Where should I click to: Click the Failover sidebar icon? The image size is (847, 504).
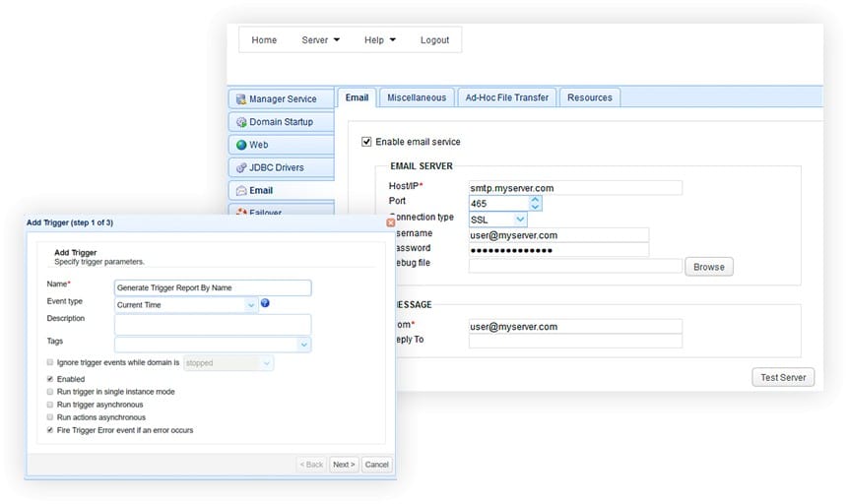coord(241,212)
